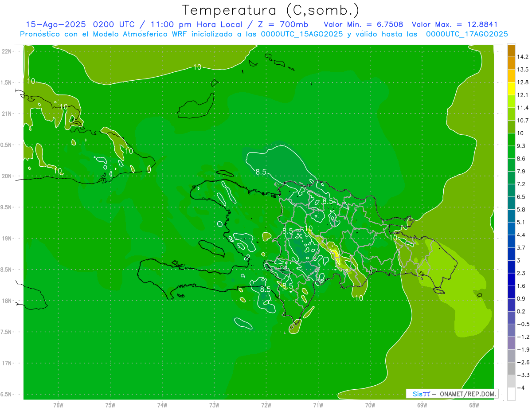Screen dimensions: 532x411
Task: Pick the blue swatch between 3.7 and 4.4
Action: (x=511, y=241)
